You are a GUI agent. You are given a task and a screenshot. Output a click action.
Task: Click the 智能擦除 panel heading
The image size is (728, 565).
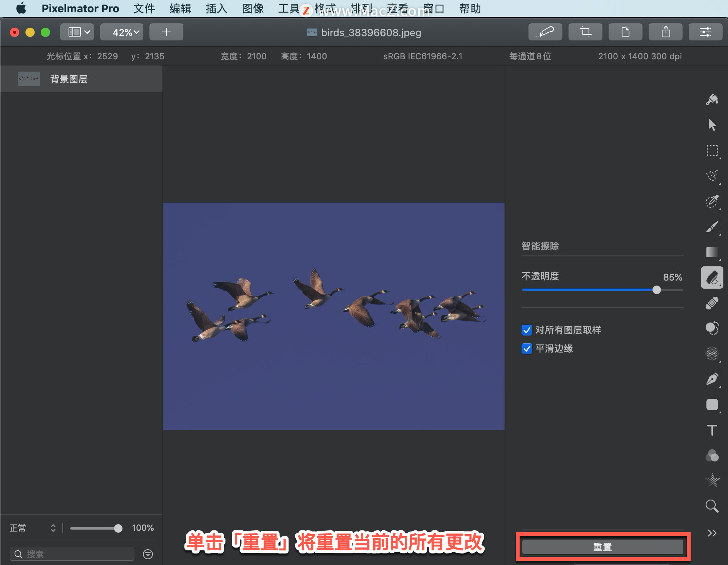point(540,246)
